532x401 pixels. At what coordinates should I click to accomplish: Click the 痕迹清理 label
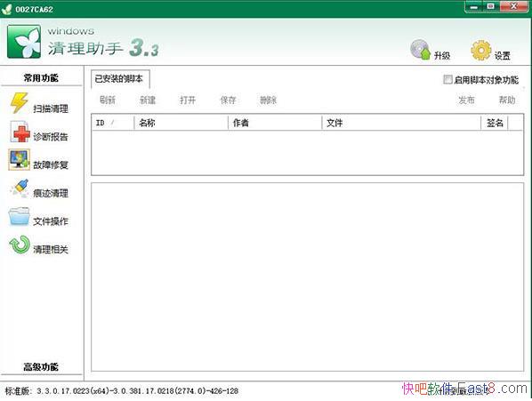51,193
